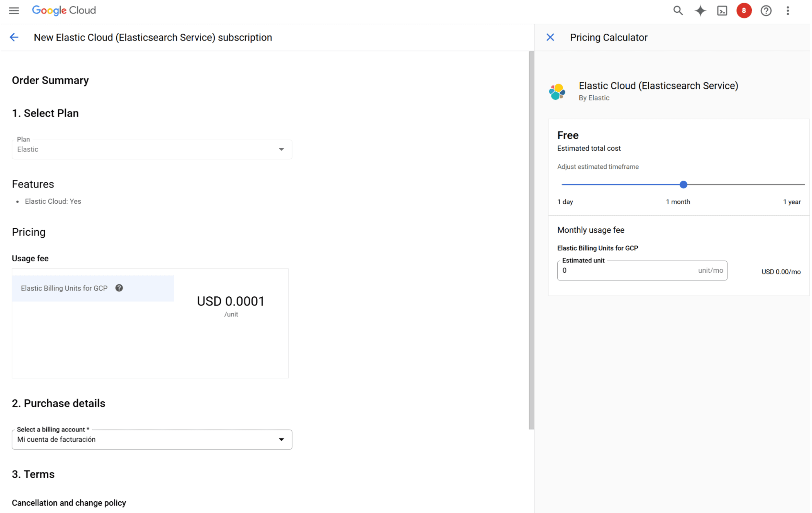Click the Estimated unit input field
Image resolution: width=812 pixels, height=513 pixels.
pyautogui.click(x=641, y=270)
